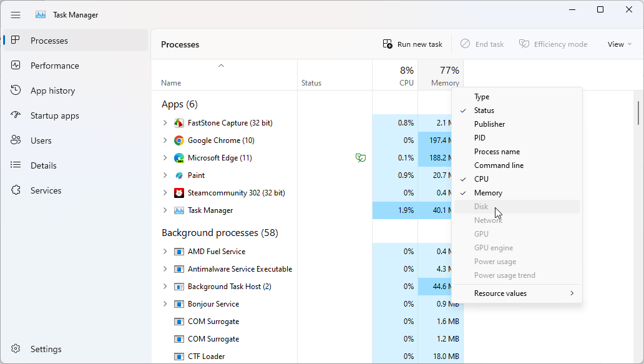644x364 pixels.
Task: Choose GPU in the column menu
Action: tap(517, 234)
